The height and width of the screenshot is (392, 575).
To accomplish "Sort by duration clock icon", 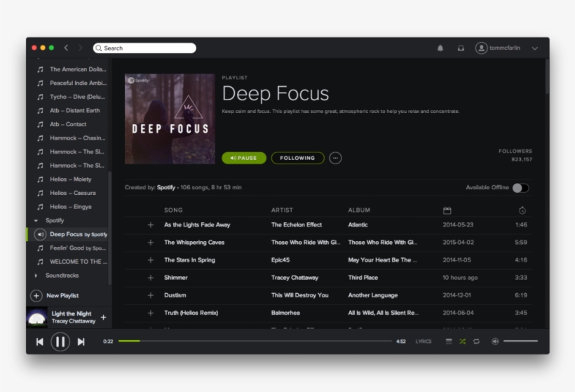I will [522, 210].
